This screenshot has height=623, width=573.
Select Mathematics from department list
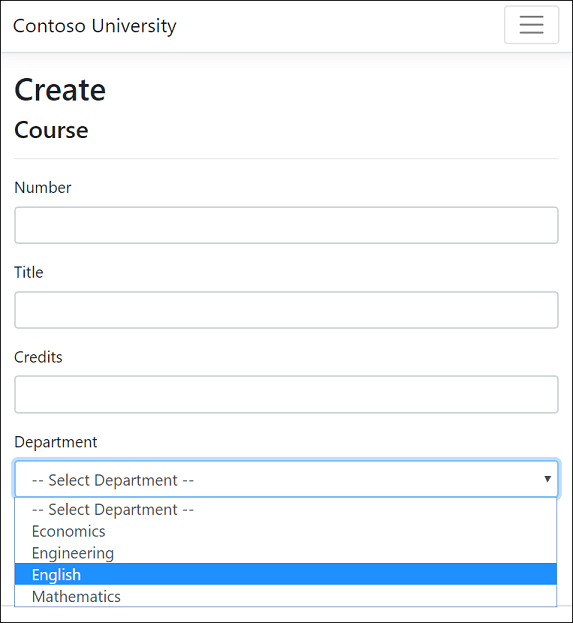[x=285, y=596]
